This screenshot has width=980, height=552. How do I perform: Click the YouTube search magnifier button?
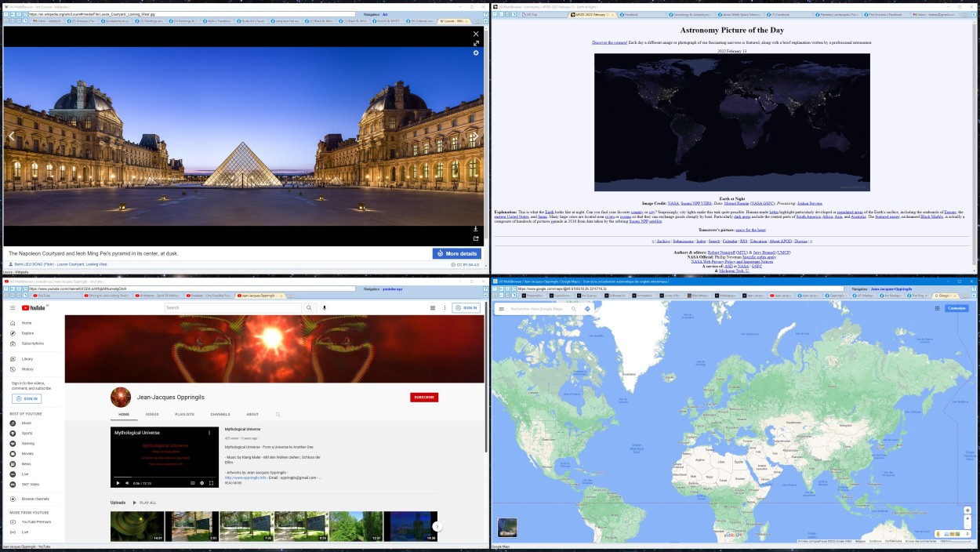309,308
